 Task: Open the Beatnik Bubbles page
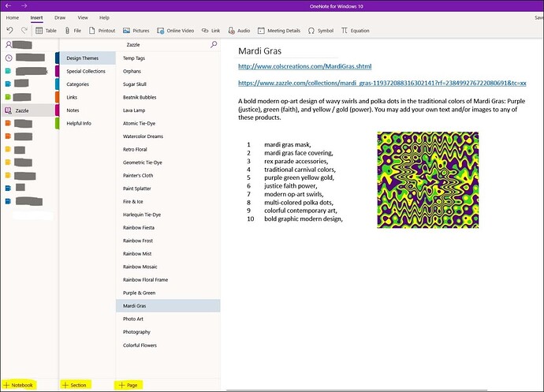[168, 97]
